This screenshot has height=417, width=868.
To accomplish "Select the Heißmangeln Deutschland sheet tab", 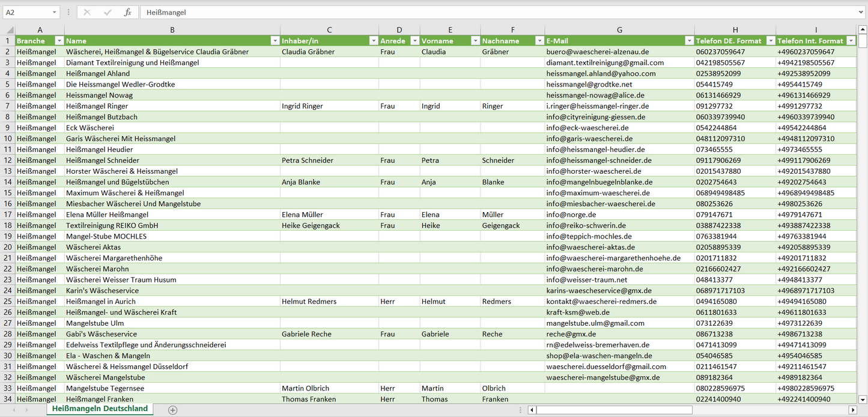I will 100,409.
